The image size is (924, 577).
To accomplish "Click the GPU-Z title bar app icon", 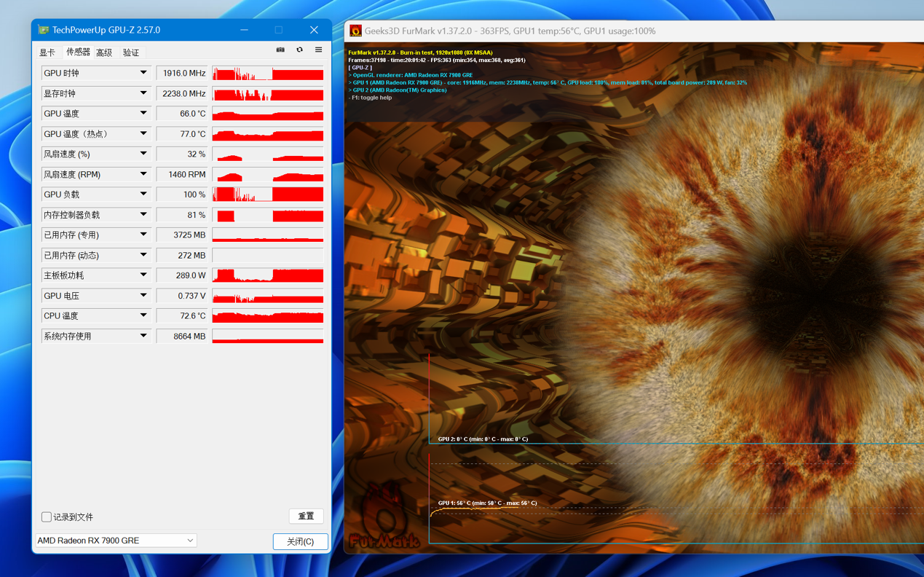I will [x=44, y=30].
